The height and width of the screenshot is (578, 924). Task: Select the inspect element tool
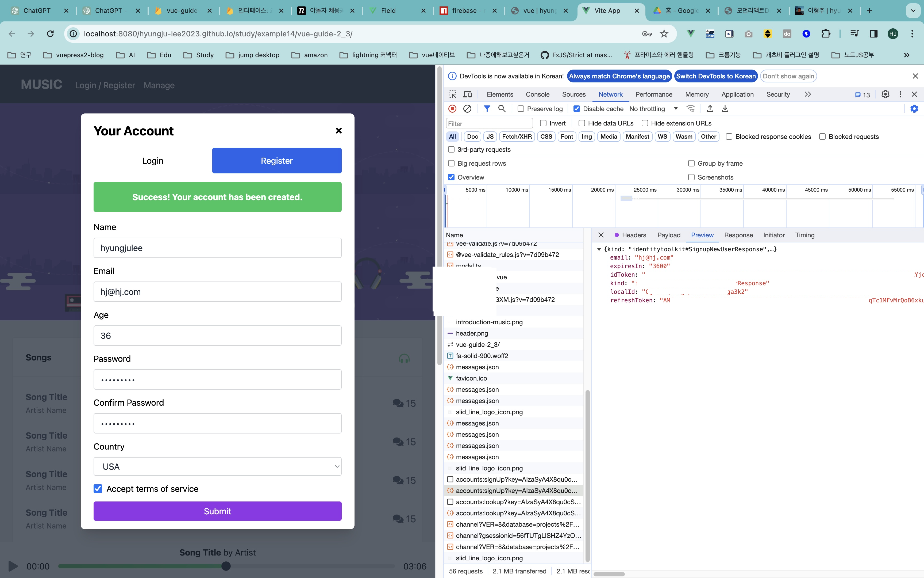(452, 94)
